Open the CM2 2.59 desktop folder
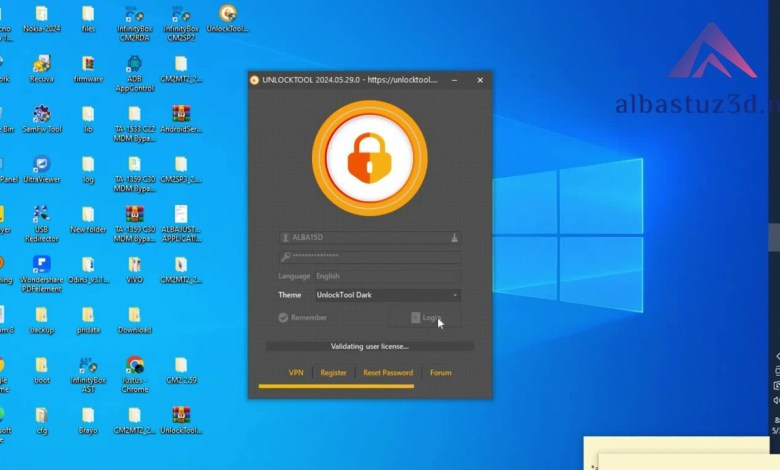780x470 pixels. (x=181, y=371)
